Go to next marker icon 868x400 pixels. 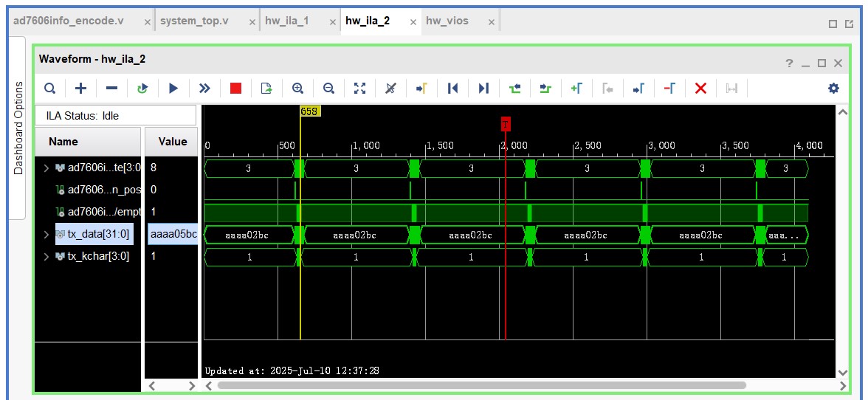point(639,88)
